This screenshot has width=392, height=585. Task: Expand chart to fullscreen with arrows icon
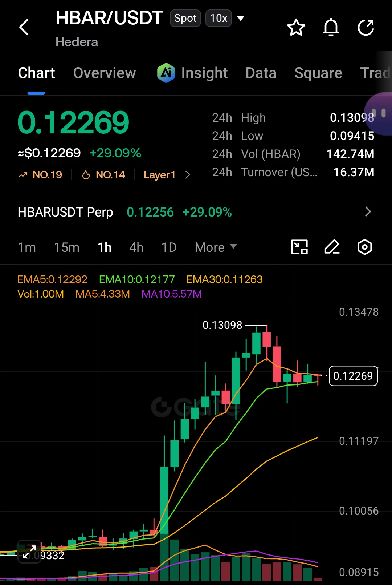point(29,552)
